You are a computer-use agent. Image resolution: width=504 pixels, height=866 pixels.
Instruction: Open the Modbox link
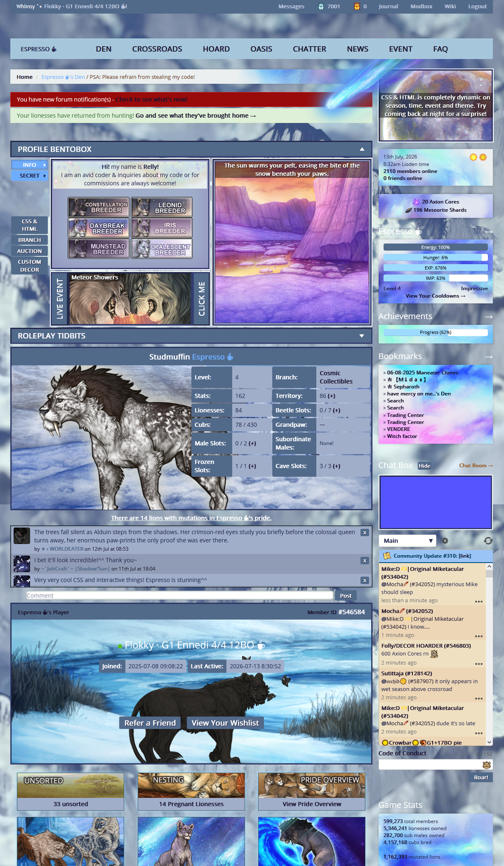[421, 6]
